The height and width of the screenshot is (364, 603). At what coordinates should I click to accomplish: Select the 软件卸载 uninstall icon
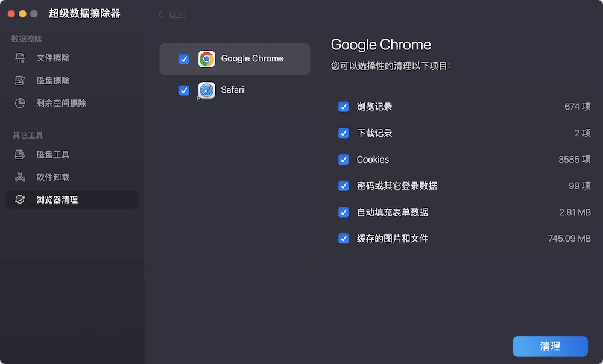point(19,177)
